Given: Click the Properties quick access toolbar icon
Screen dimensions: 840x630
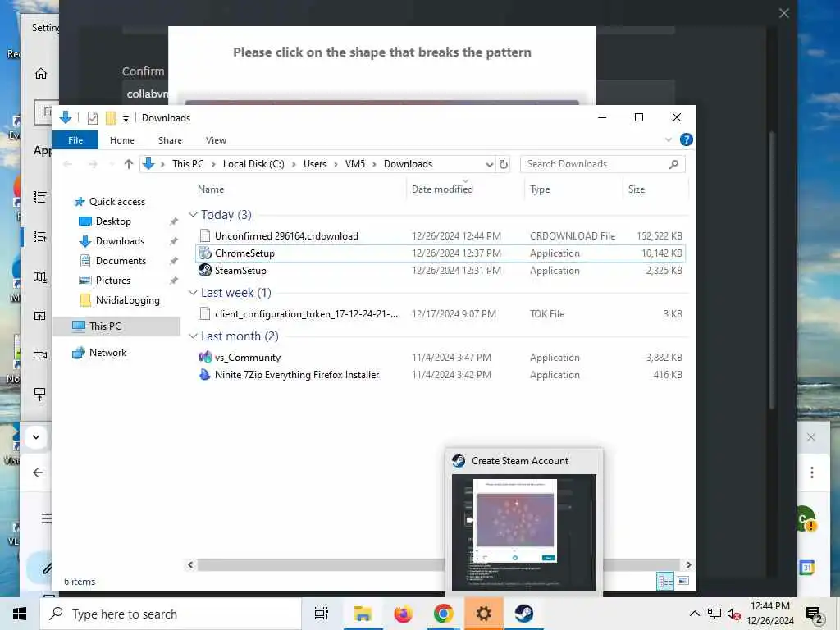Looking at the screenshot, I should coord(93,118).
